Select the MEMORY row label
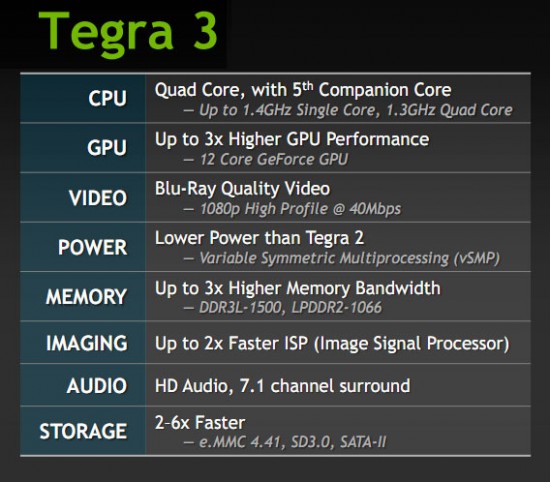The height and width of the screenshot is (482, 550). 86,296
